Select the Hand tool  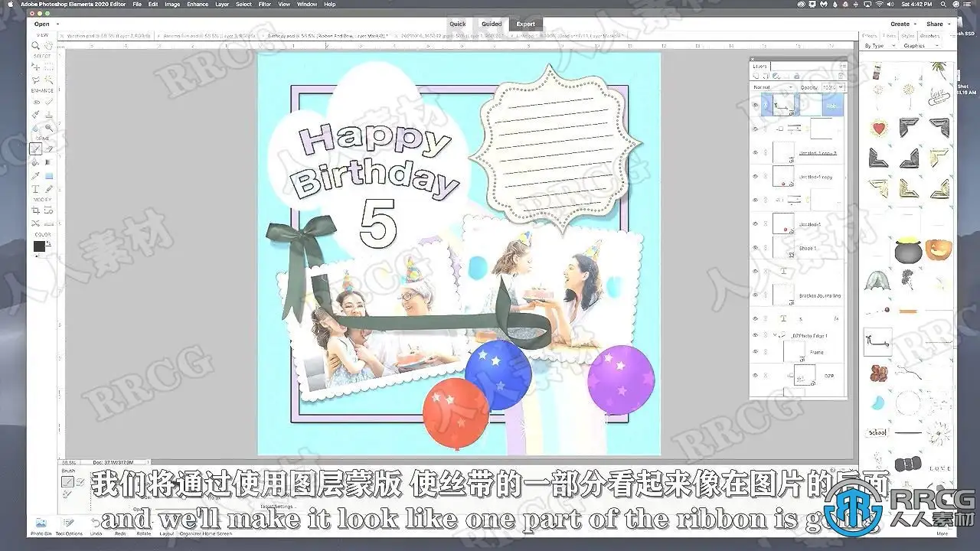[x=49, y=46]
